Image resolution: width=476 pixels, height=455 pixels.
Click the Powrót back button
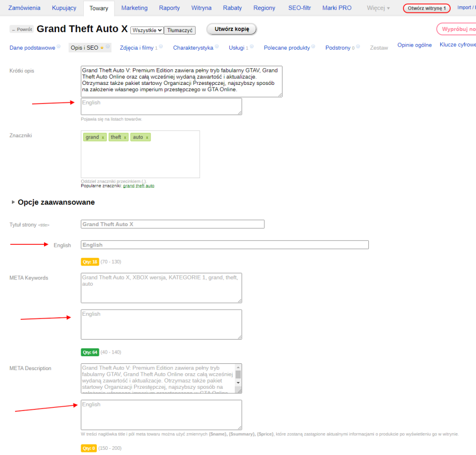tap(22, 30)
